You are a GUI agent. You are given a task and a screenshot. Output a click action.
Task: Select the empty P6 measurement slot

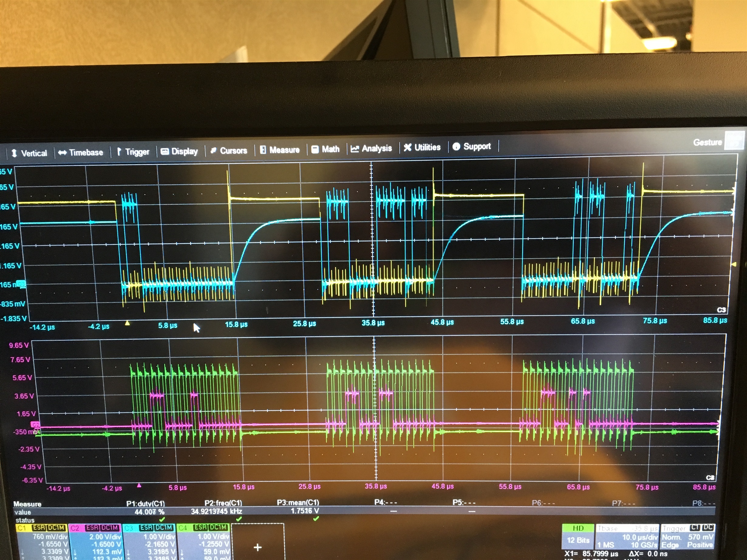point(543,503)
